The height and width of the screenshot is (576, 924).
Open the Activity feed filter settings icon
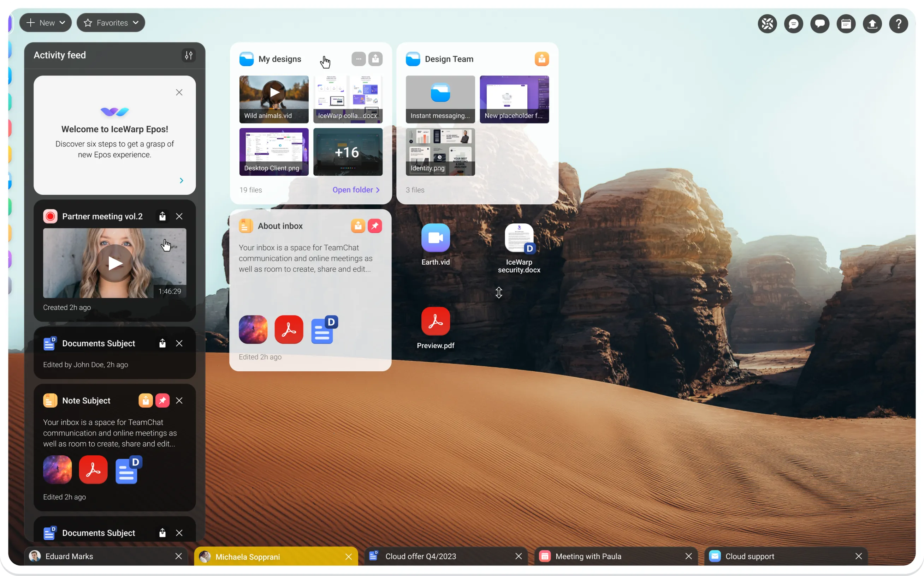[189, 55]
